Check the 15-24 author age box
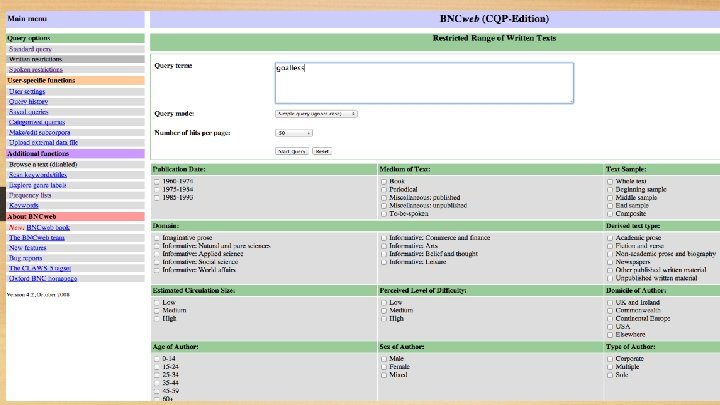The width and height of the screenshot is (720, 405). [157, 367]
